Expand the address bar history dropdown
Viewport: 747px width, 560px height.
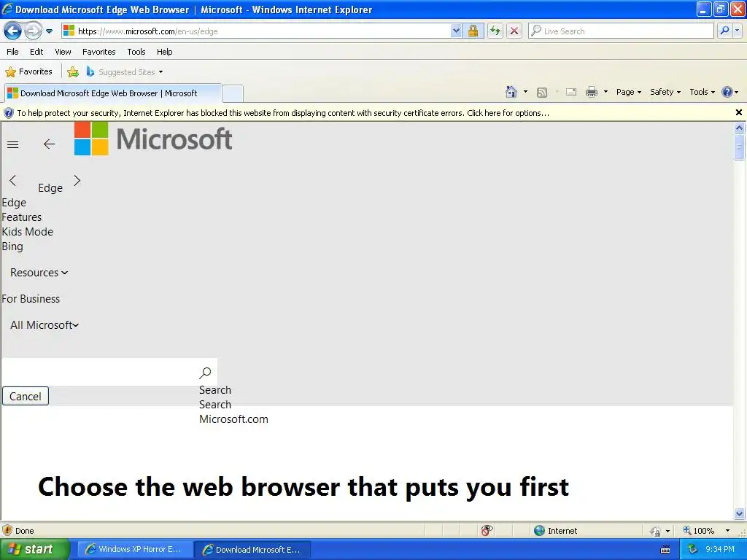[x=456, y=31]
